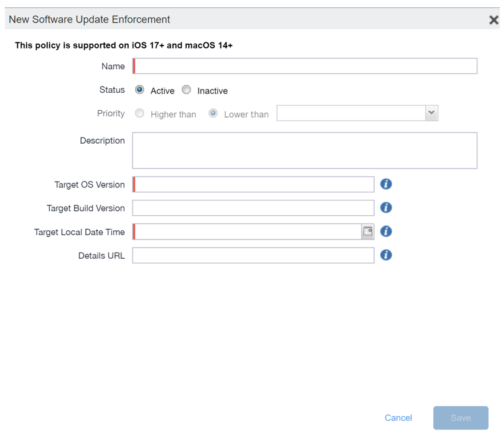Click the Cancel link
This screenshot has width=503, height=448.
pos(398,418)
